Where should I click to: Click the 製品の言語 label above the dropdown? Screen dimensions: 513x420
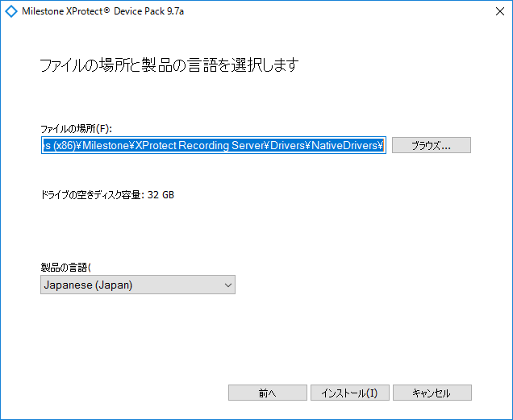click(x=65, y=268)
